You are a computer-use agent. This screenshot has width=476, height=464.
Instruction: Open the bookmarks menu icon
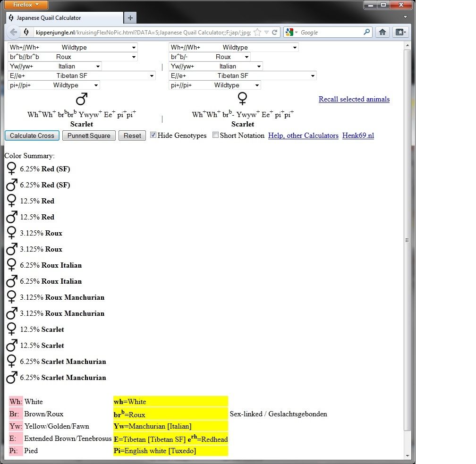click(400, 33)
